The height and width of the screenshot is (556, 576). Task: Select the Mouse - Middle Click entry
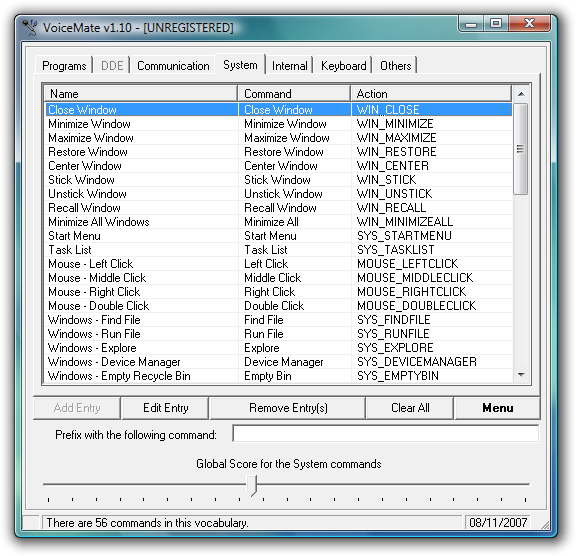pyautogui.click(x=97, y=278)
